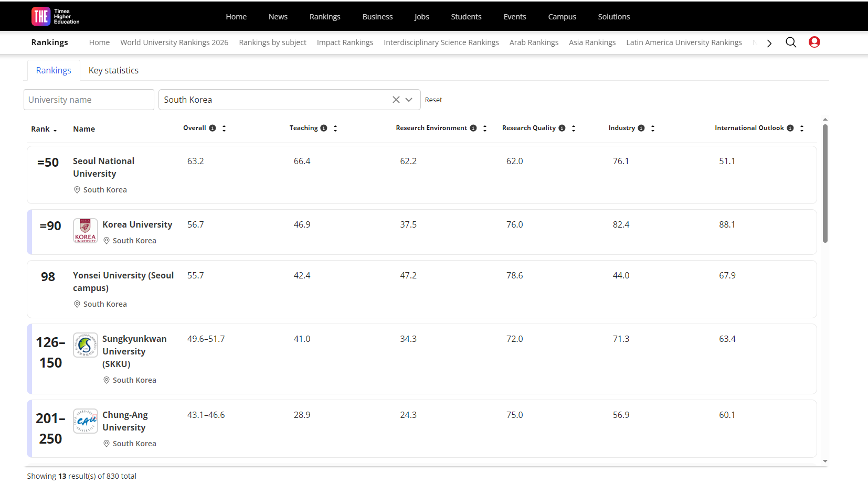The height and width of the screenshot is (495, 868).
Task: Focus the University name search field
Action: click(89, 100)
